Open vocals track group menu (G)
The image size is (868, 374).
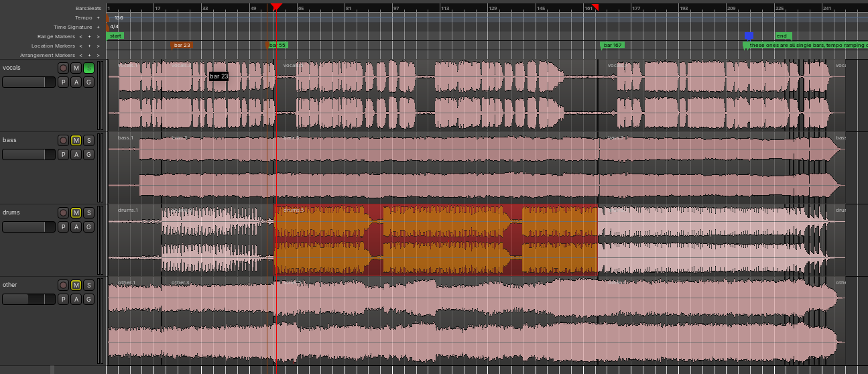[88, 82]
